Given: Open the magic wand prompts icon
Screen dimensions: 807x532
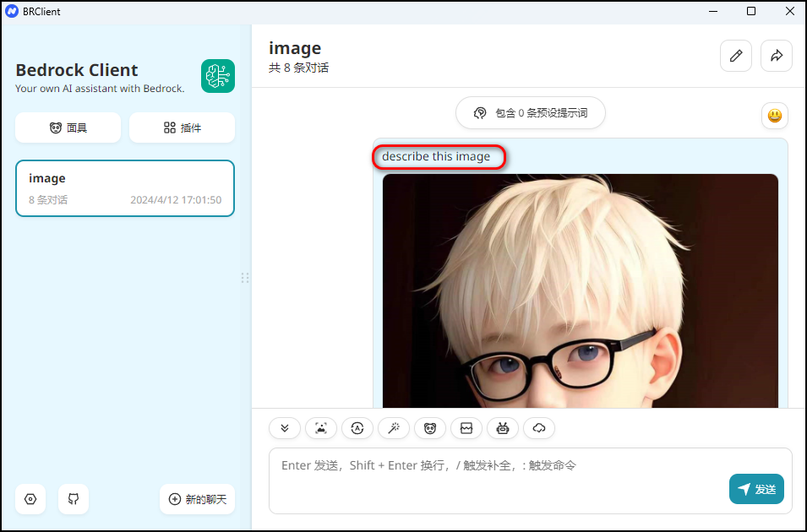Looking at the screenshot, I should pos(394,428).
